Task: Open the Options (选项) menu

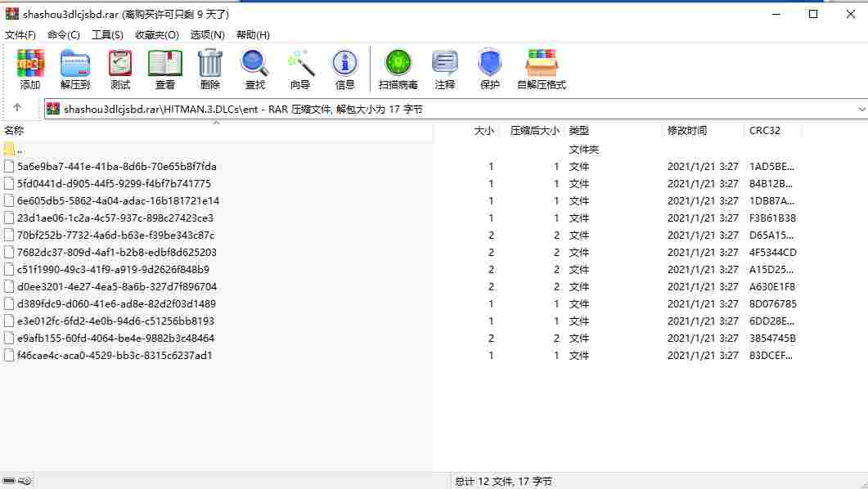Action: tap(208, 35)
